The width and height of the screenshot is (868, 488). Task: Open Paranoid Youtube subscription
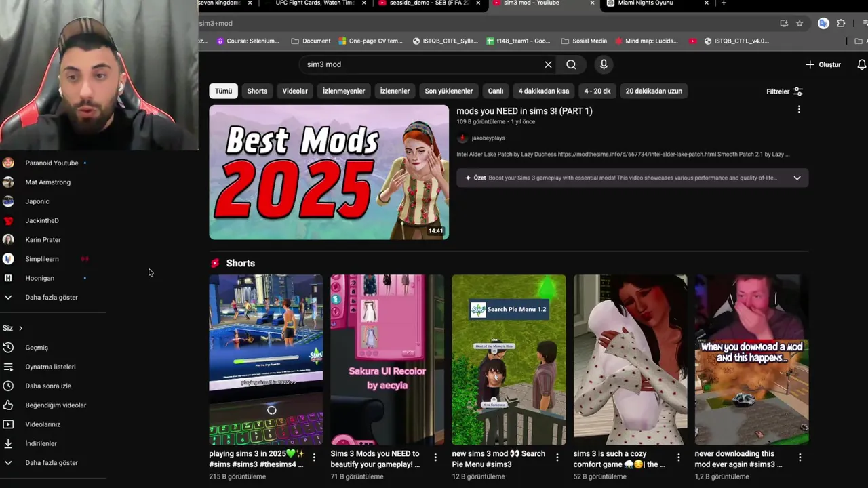[x=52, y=163]
